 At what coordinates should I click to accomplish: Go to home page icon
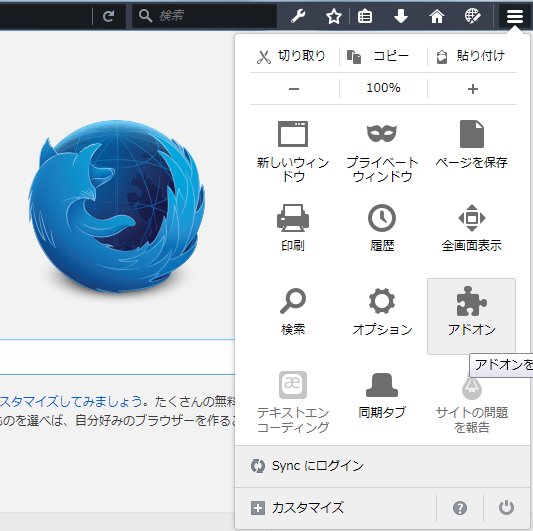click(437, 16)
